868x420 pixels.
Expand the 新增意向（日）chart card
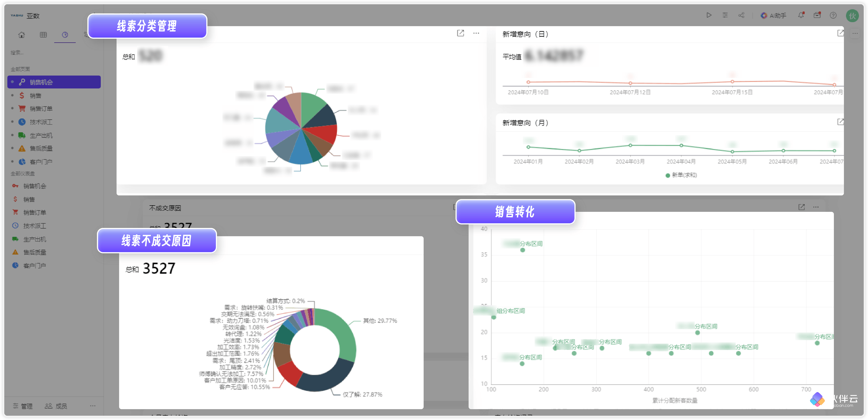[x=840, y=33]
